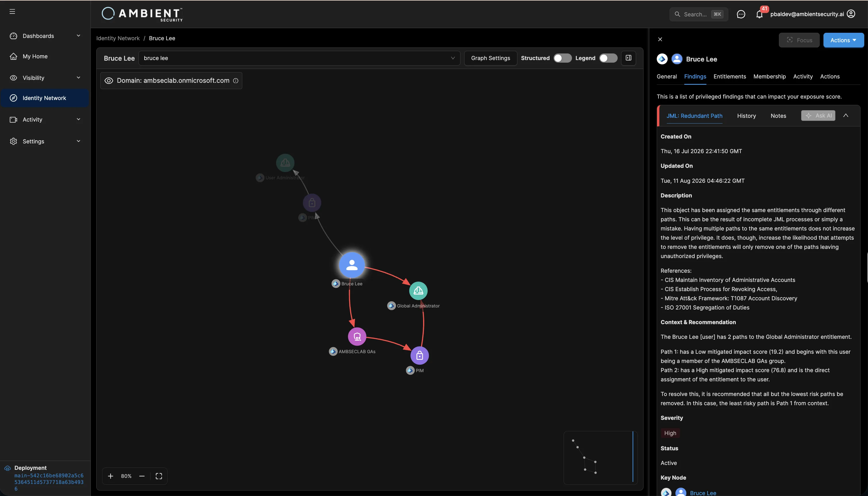Open the Activity tab in details panel
Screen dimensions: 868x496
803,77
